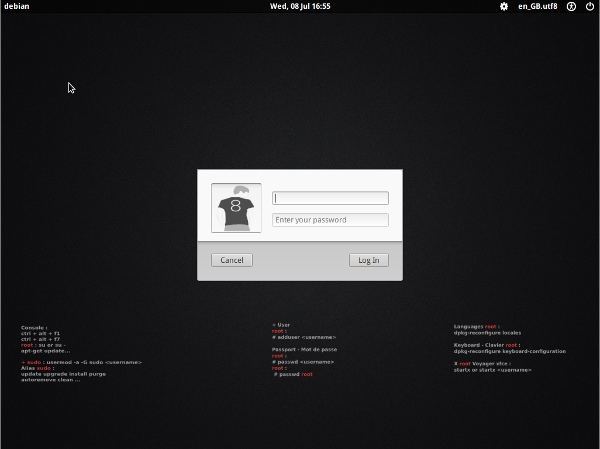Open the accessibility menu icon
The width and height of the screenshot is (600, 449).
tap(571, 6)
